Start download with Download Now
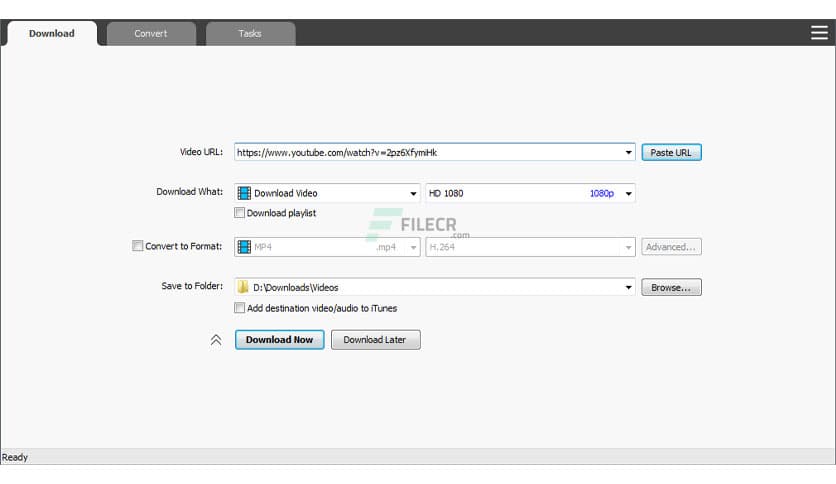This screenshot has width=836, height=484. click(279, 340)
